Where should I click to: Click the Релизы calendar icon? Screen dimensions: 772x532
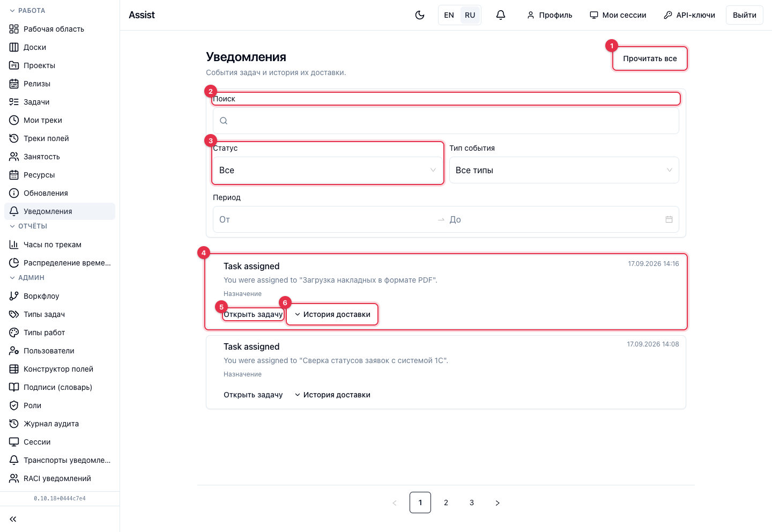14,84
